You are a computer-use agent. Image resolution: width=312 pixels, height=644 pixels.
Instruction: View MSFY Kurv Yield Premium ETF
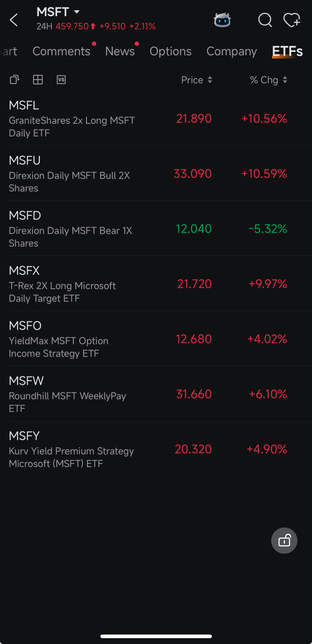(156, 449)
